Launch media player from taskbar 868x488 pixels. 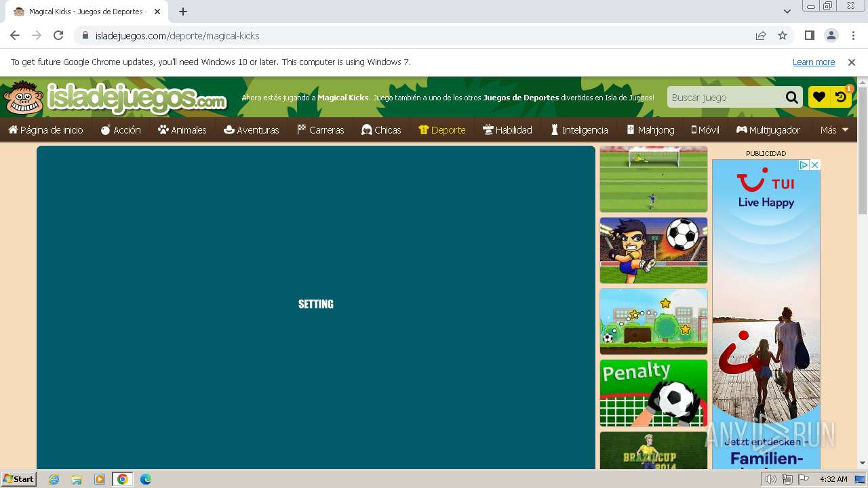(x=100, y=479)
